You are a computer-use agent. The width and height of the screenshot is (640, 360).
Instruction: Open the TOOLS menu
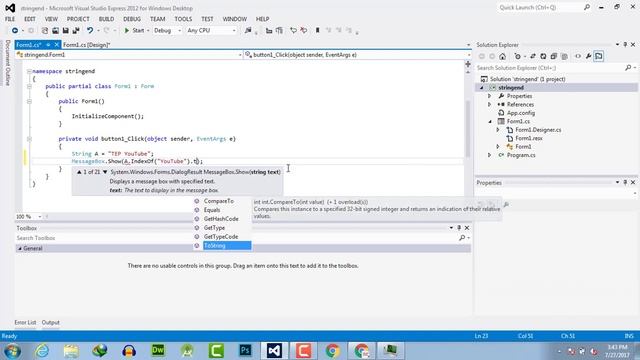[x=183, y=19]
